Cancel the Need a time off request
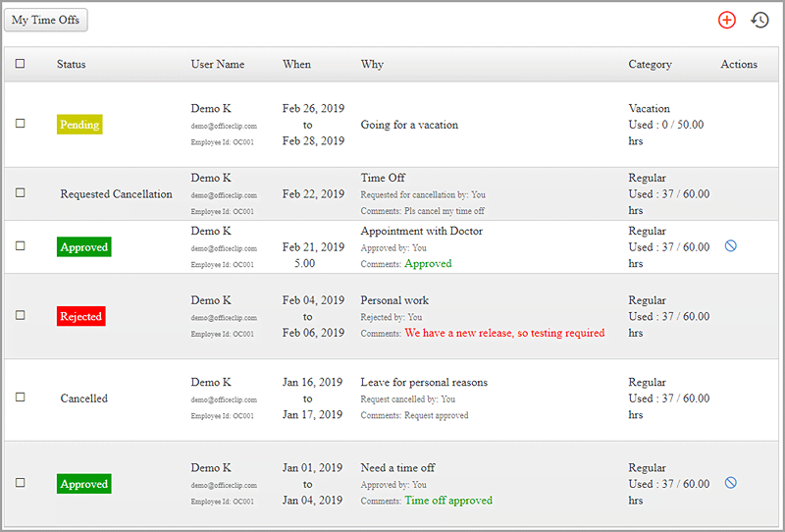 [x=731, y=483]
